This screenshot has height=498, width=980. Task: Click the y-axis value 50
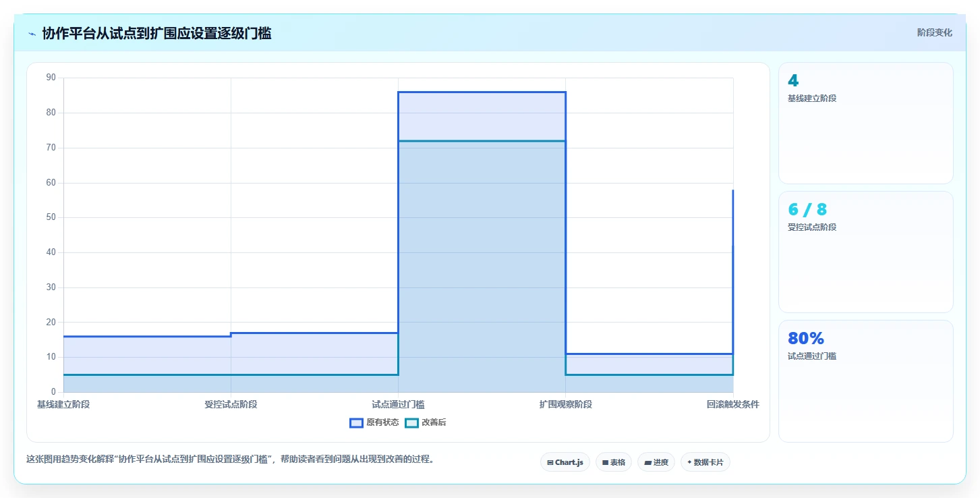(x=51, y=217)
